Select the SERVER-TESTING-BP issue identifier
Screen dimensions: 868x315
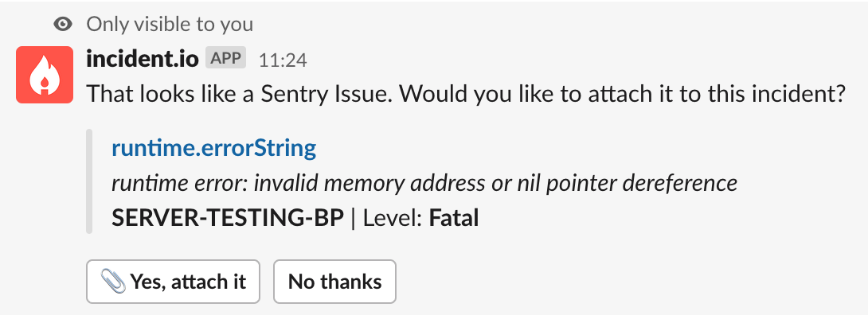pyautogui.click(x=228, y=219)
